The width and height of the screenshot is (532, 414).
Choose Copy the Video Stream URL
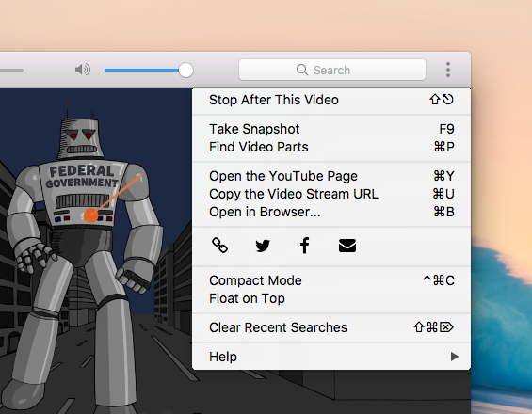[x=331, y=194]
